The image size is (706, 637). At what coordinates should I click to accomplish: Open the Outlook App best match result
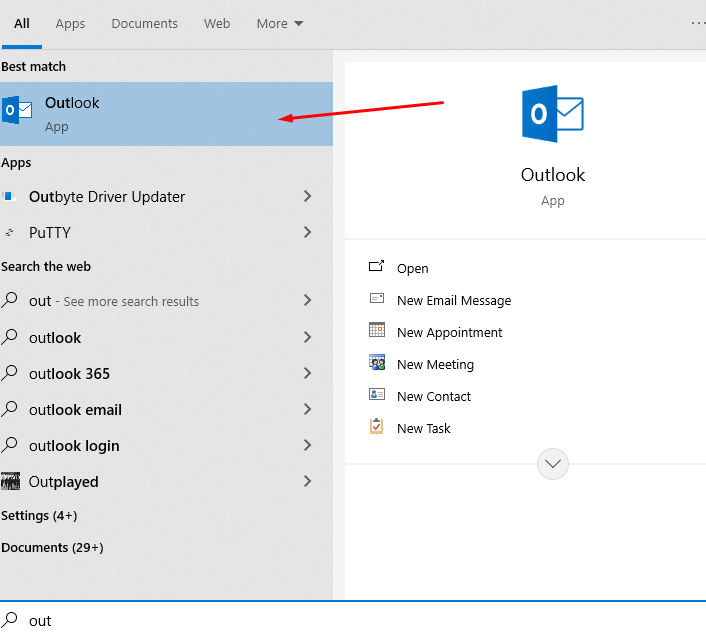pyautogui.click(x=166, y=114)
